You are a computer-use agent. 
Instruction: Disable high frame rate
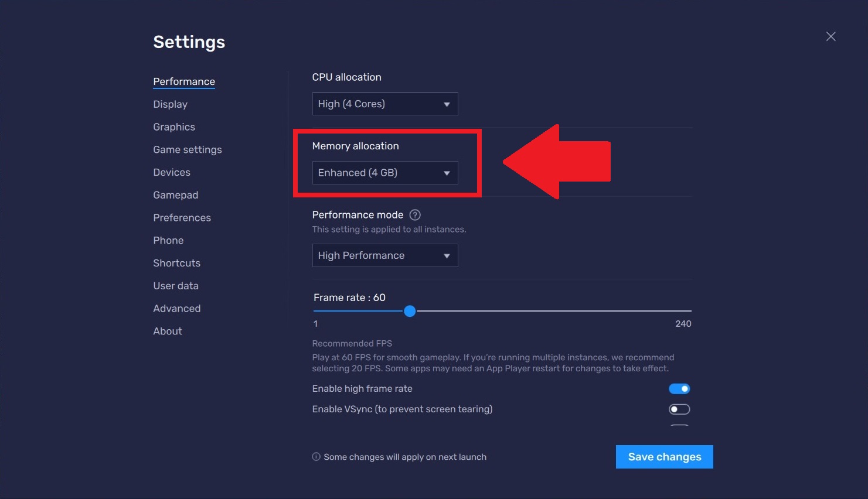(679, 388)
